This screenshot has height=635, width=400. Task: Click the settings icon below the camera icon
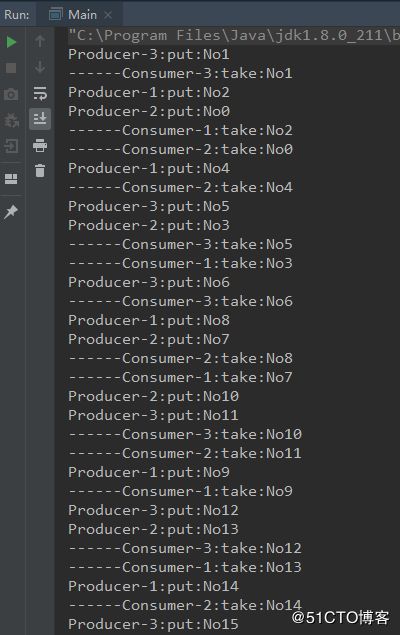[11, 120]
